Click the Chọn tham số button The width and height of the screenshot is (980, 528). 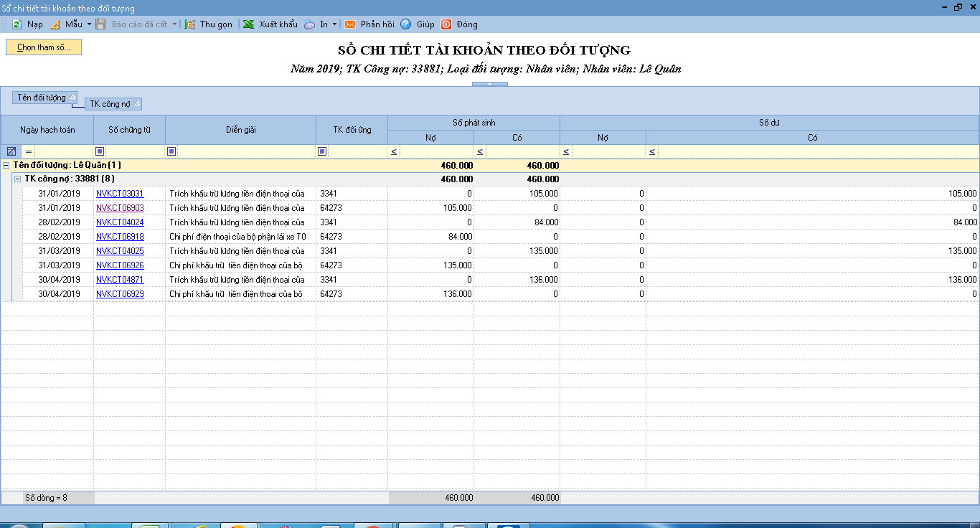coord(44,47)
